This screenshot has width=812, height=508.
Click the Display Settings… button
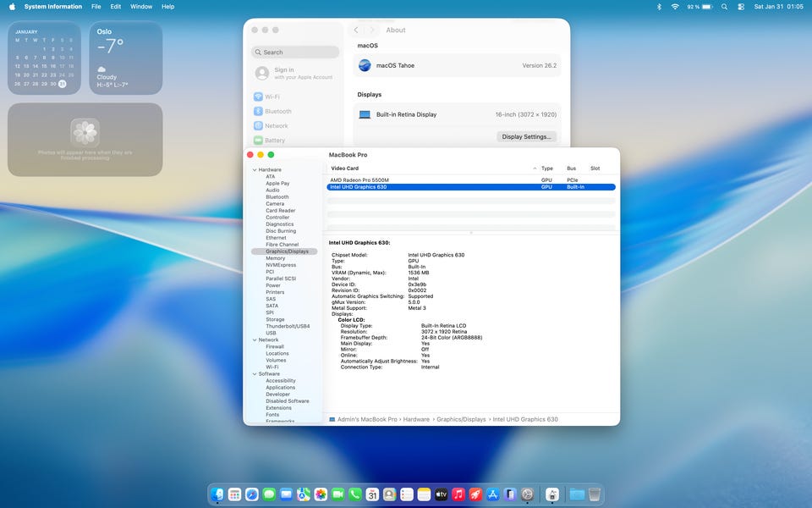point(526,136)
